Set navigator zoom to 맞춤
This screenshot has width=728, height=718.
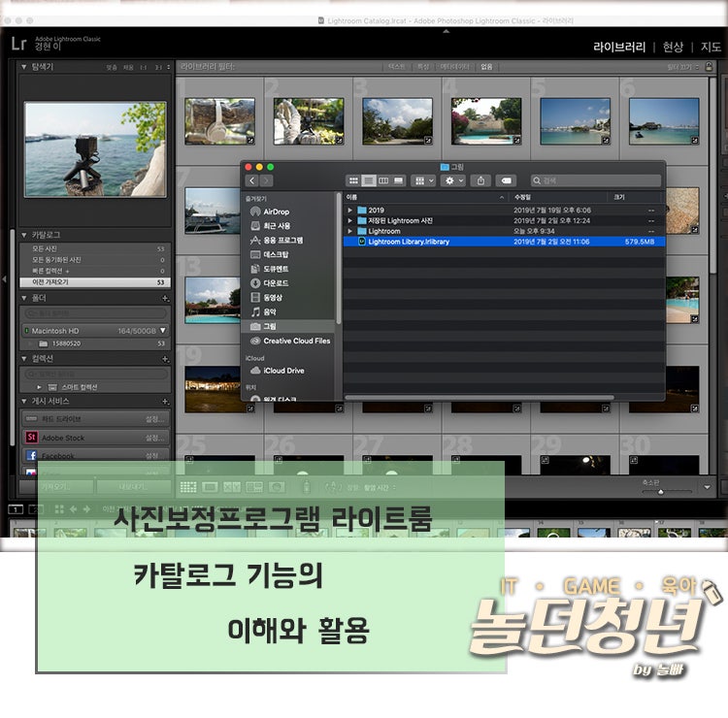point(112,67)
